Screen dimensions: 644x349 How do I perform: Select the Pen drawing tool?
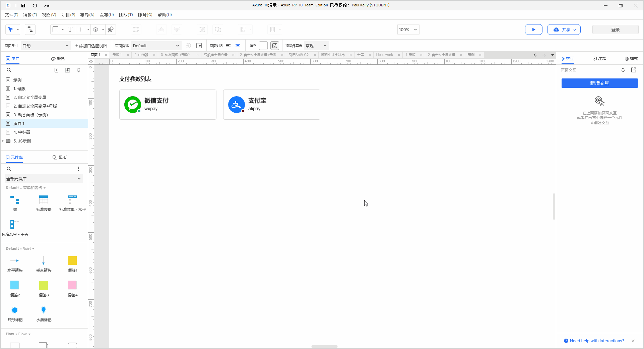click(x=111, y=30)
